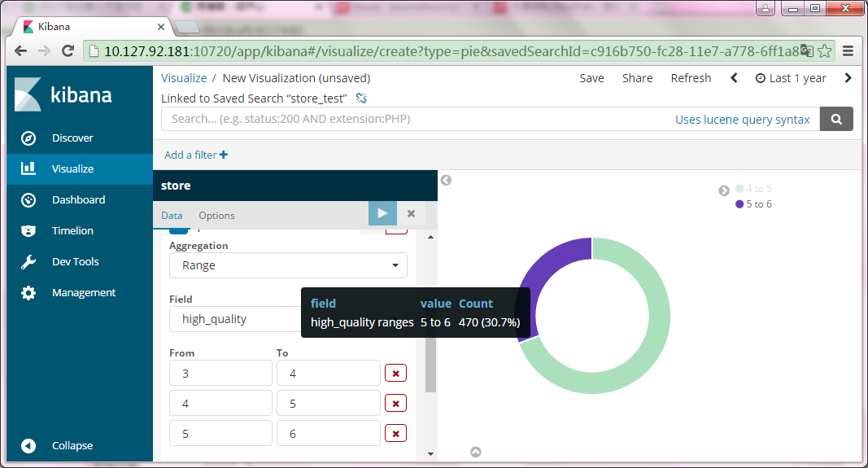Image resolution: width=868 pixels, height=468 pixels.
Task: Click the 4 to 5 legend color
Action: point(739,189)
